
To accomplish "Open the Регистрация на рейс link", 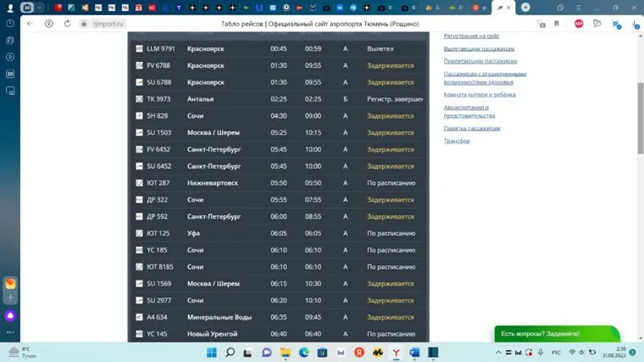I will 471,36.
